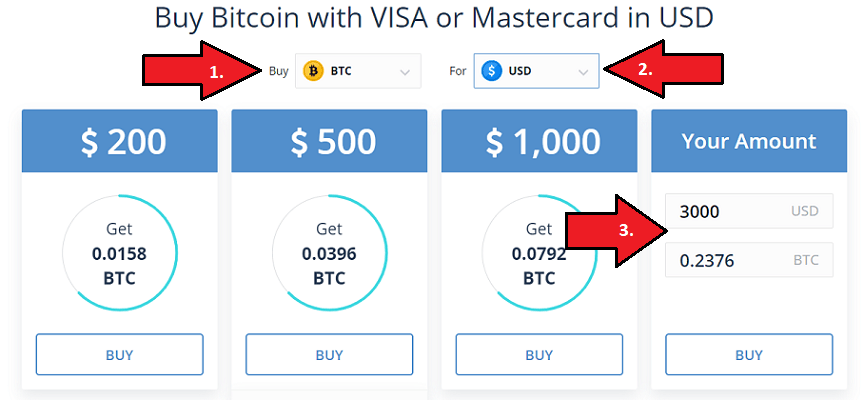Expand the BTC dropdown chevron
This screenshot has height=400, width=864.
click(404, 72)
